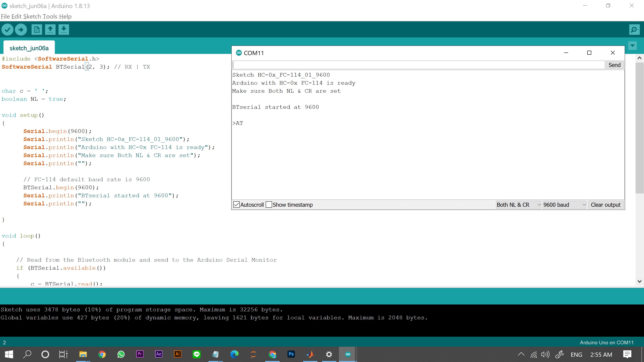Select the sketch_jun06a tab
This screenshot has width=644, height=362.
pos(29,48)
